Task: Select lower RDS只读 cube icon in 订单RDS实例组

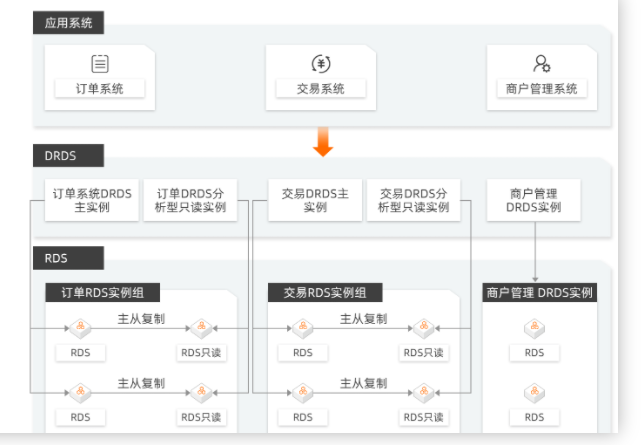Action: point(202,393)
